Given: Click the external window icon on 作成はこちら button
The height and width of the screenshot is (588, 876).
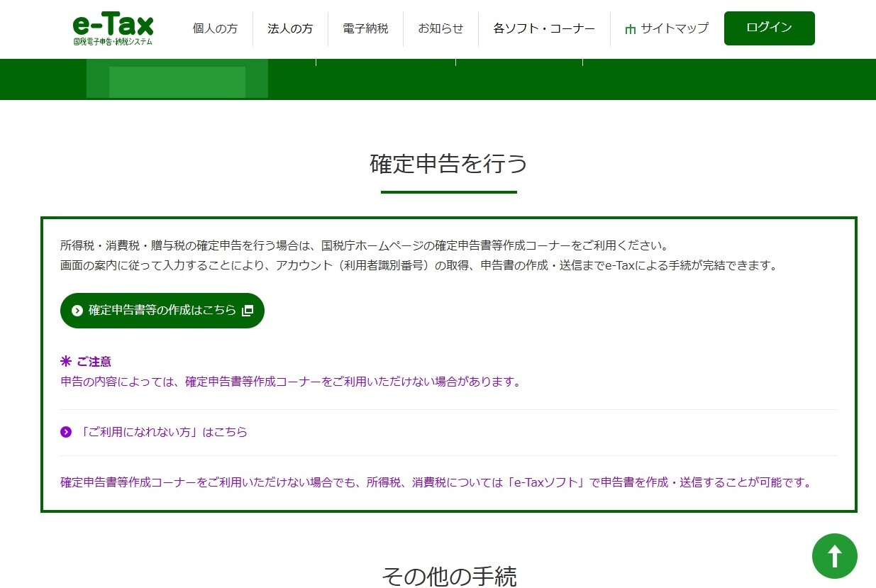Looking at the screenshot, I should point(247,311).
